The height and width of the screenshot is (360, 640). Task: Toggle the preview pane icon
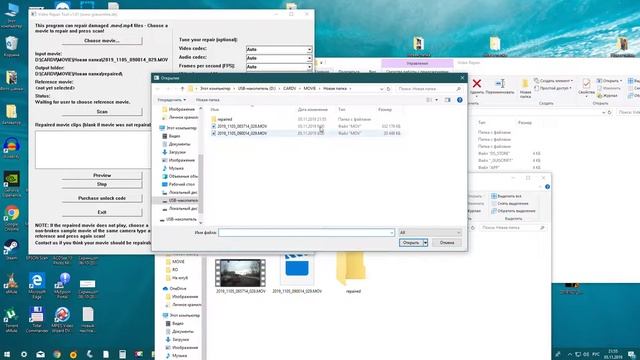(x=448, y=100)
